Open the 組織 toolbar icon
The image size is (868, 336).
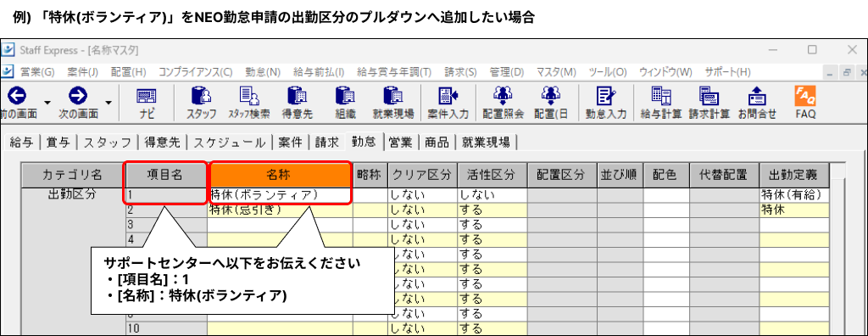point(345,95)
